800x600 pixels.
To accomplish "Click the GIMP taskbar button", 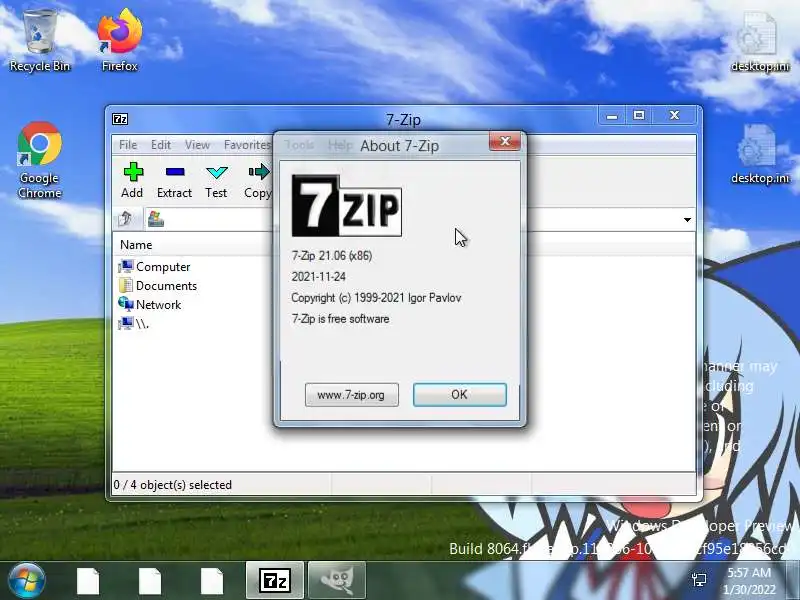I will (x=337, y=580).
